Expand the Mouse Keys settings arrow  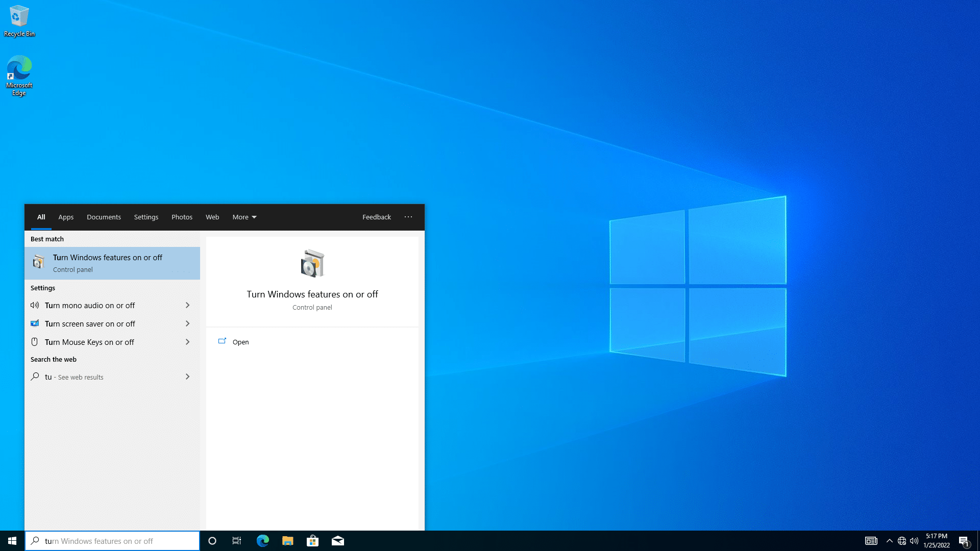pos(187,342)
